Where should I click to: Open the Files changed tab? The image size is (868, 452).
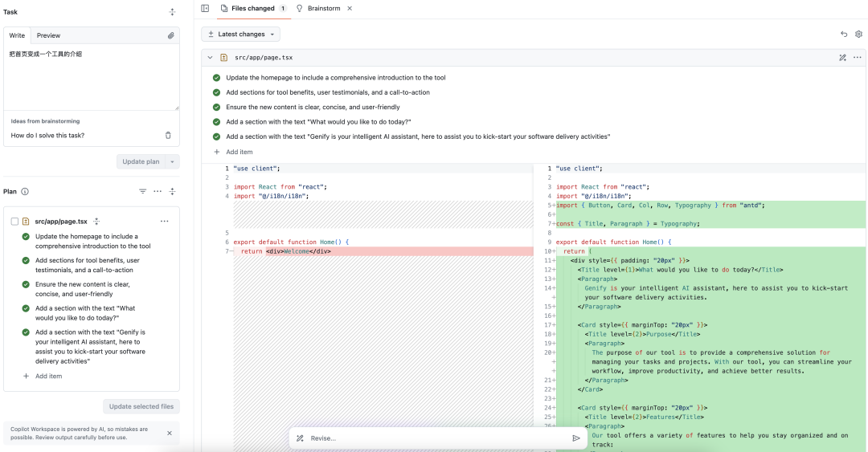[253, 8]
